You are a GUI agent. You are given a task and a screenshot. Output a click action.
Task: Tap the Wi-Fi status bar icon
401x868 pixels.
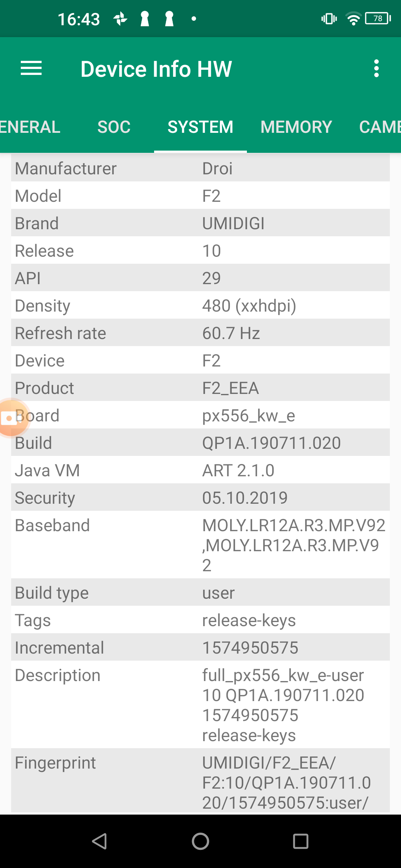353,19
